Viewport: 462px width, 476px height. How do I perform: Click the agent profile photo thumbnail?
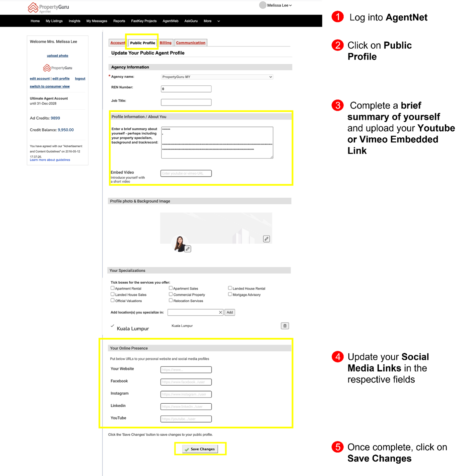(x=179, y=244)
